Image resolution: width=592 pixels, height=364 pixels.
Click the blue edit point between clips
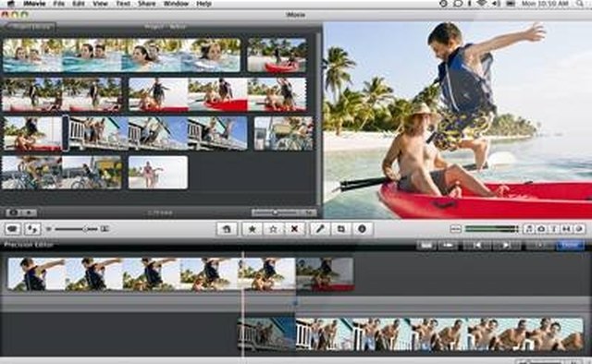click(295, 302)
